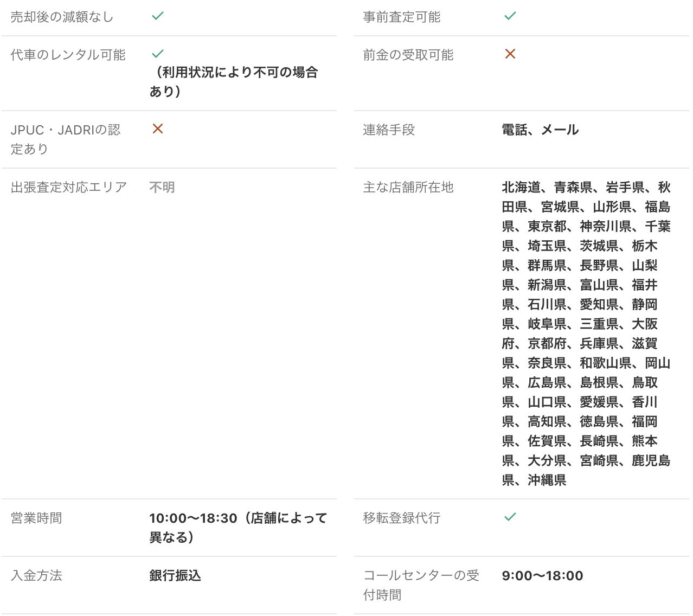The image size is (693, 616).
Task: Click the 出張査定対応エリア label
Action: click(68, 187)
